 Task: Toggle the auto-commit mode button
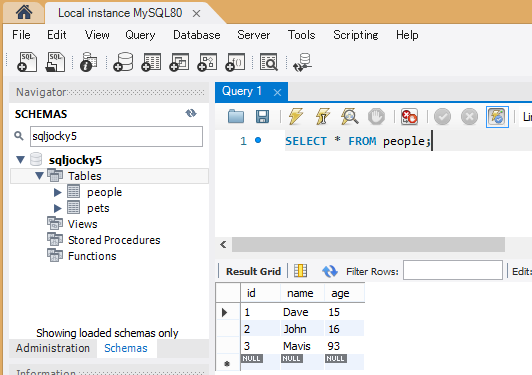coord(497,117)
